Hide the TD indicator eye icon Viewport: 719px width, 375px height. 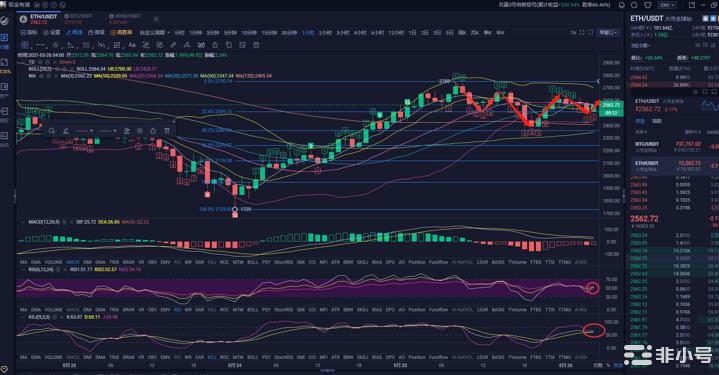[x=40, y=62]
